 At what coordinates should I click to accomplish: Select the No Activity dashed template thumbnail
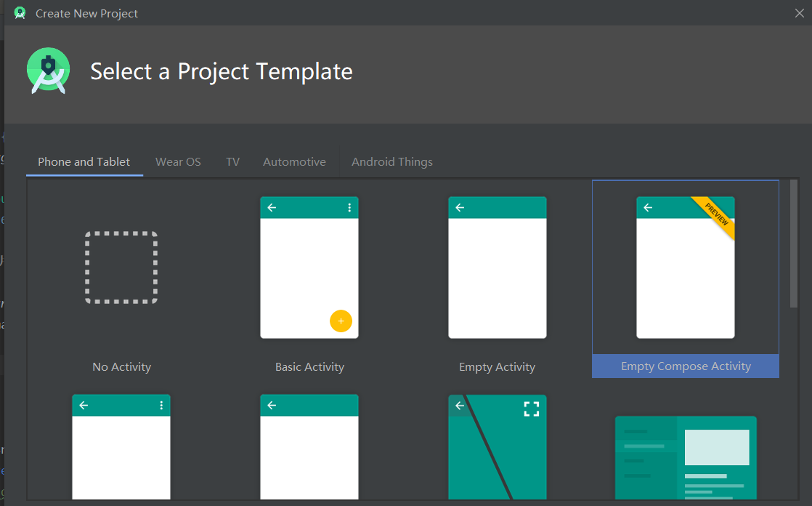(121, 268)
